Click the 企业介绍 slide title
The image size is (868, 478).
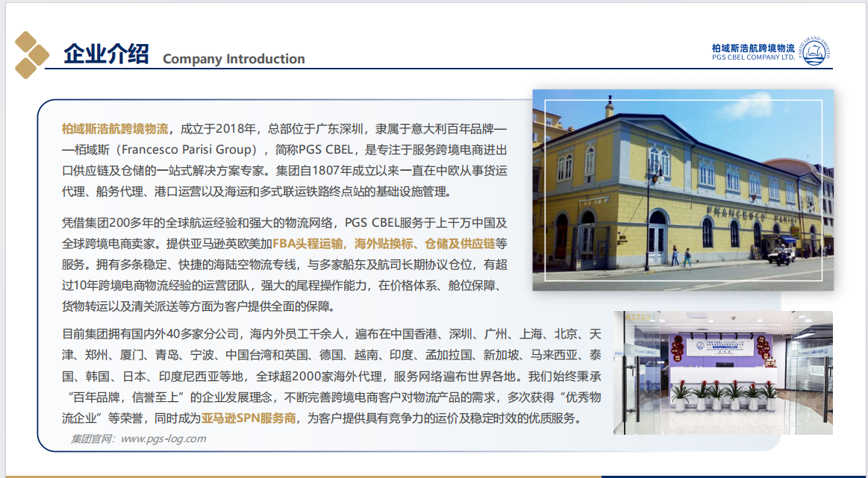(106, 54)
